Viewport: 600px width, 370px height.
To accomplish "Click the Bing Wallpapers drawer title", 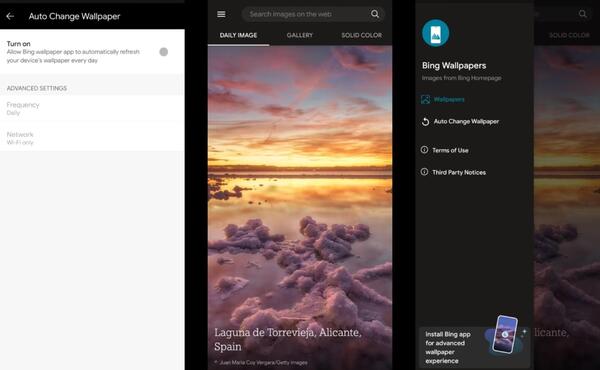I will point(454,65).
